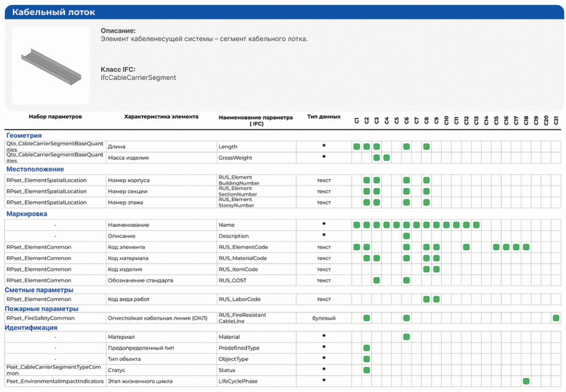Click the 'C10' column header label
This screenshot has height=392, width=566.
(x=446, y=120)
